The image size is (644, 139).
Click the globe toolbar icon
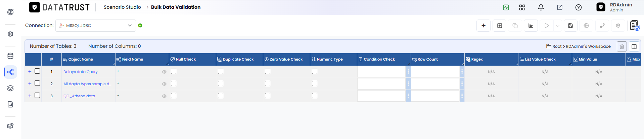586,26
